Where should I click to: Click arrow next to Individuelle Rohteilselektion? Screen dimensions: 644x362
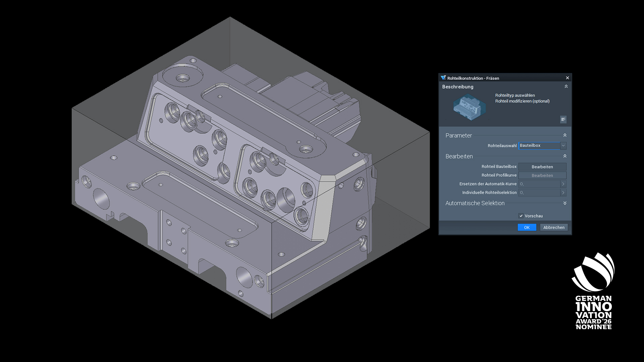563,193
